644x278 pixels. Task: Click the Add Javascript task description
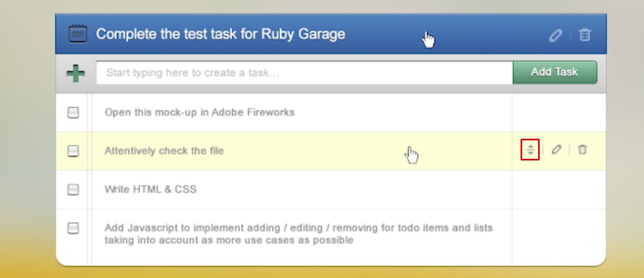point(299,234)
